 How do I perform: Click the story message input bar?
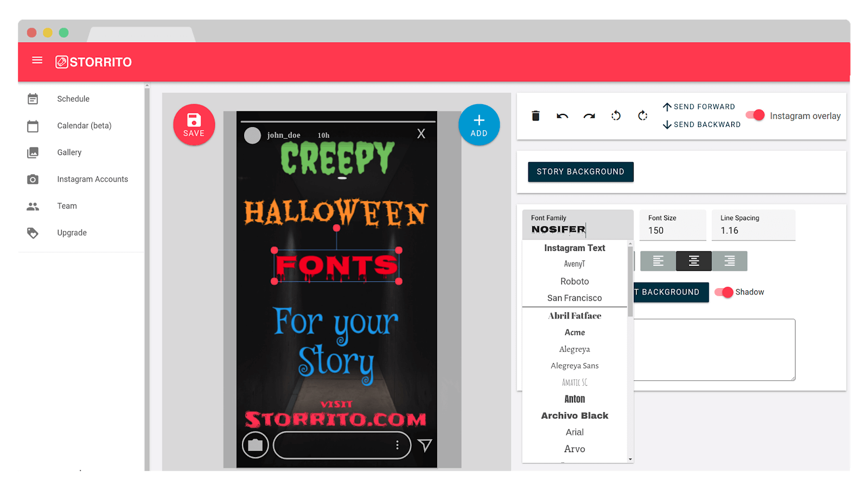pos(342,446)
